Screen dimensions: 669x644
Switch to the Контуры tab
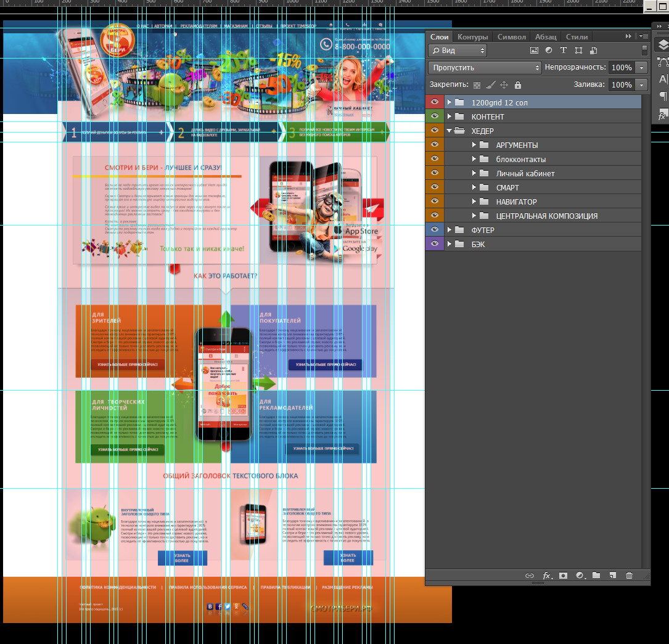tap(472, 37)
